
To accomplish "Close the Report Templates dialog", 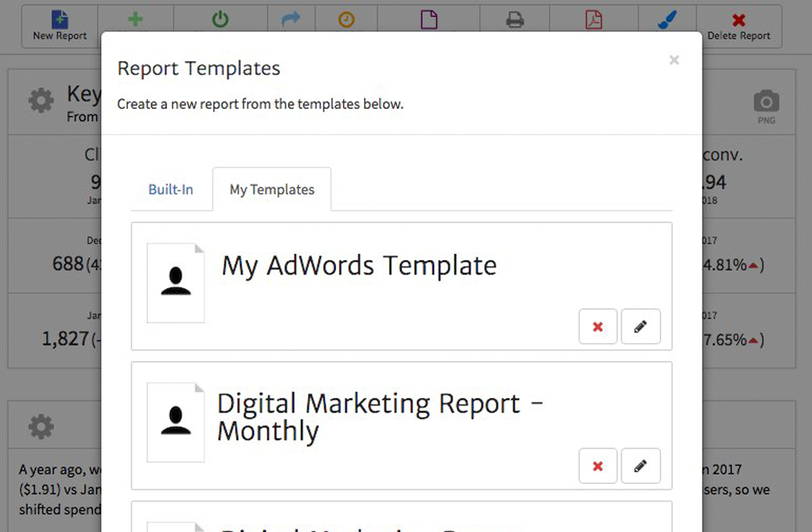I will [674, 60].
